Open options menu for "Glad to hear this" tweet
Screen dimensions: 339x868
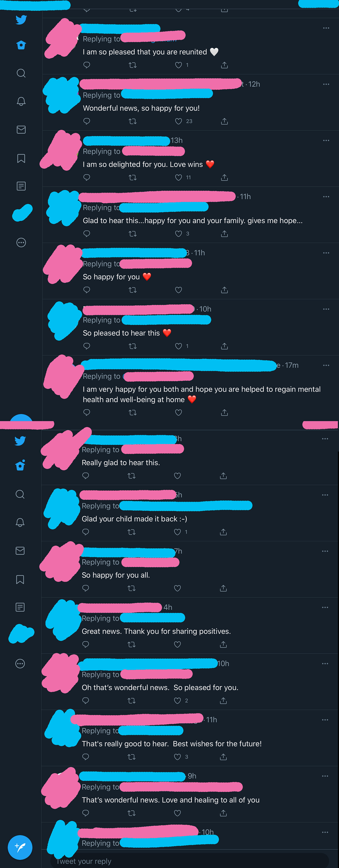point(326,197)
